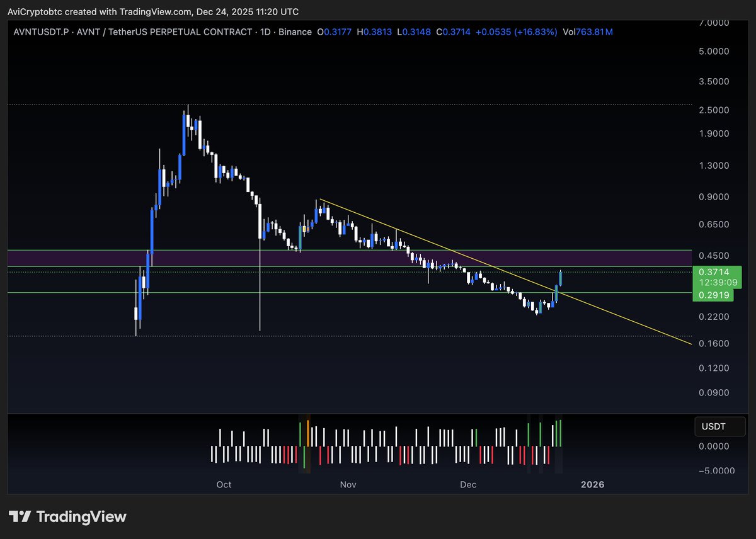Click the 0.1200 price axis label

click(714, 368)
